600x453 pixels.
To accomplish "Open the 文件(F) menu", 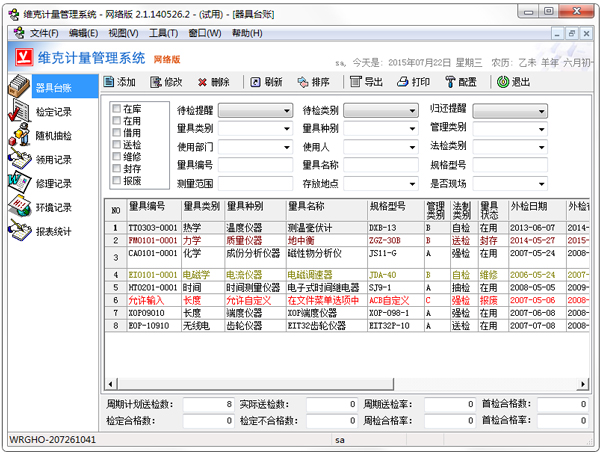I will pos(44,33).
